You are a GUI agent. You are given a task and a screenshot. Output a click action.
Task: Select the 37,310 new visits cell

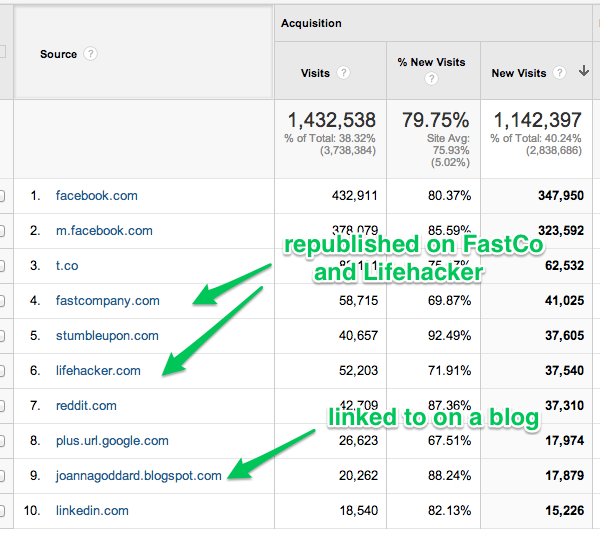click(564, 406)
